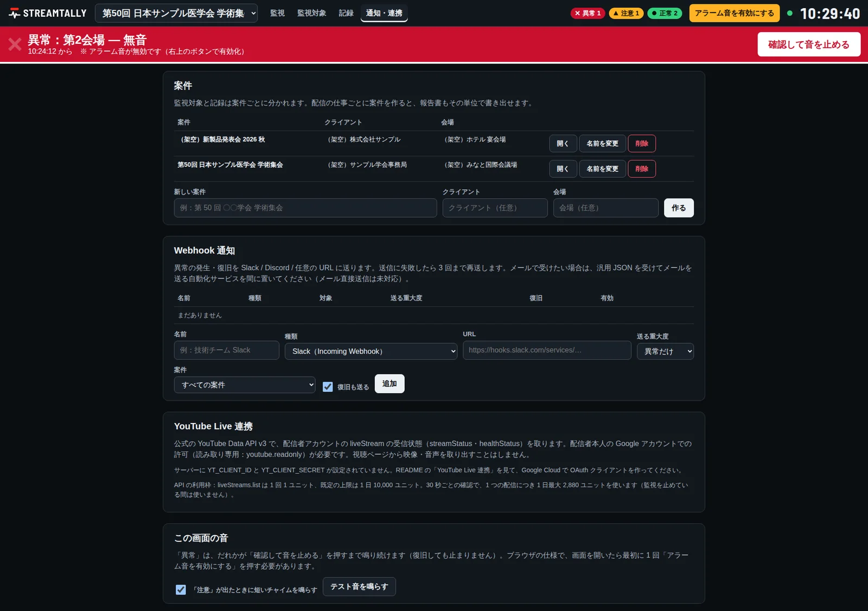Focus the 新しい案件 name field
Viewport: 868px width, 611px height.
[x=305, y=208]
